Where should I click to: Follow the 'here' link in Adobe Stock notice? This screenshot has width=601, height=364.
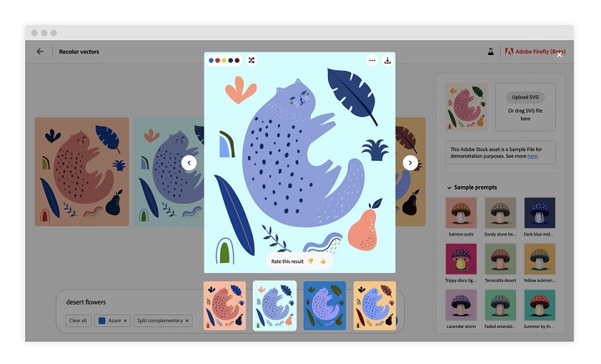pos(532,156)
